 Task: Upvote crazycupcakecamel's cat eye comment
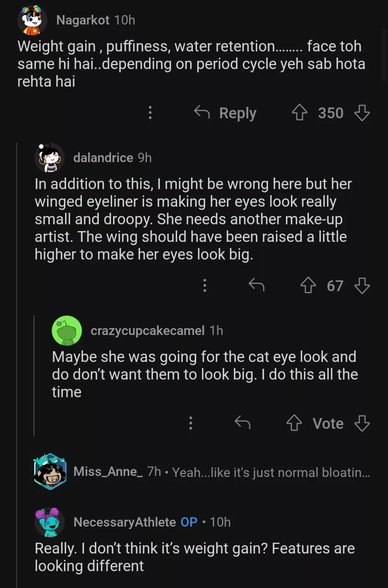294,423
